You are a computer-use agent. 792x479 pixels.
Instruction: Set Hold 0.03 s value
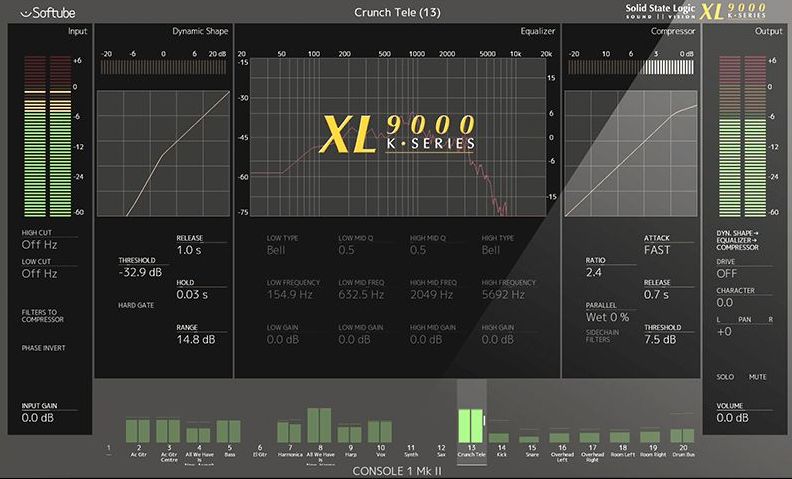point(192,295)
